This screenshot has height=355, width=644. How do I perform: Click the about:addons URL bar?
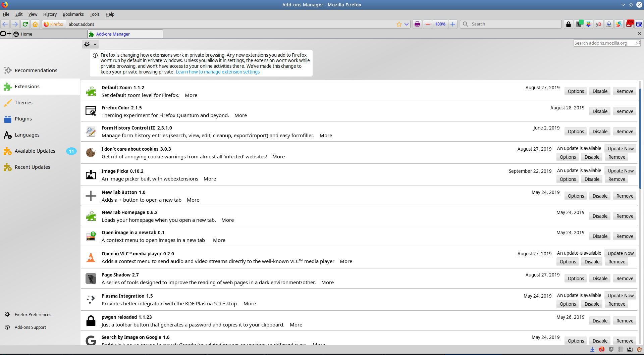(x=231, y=24)
